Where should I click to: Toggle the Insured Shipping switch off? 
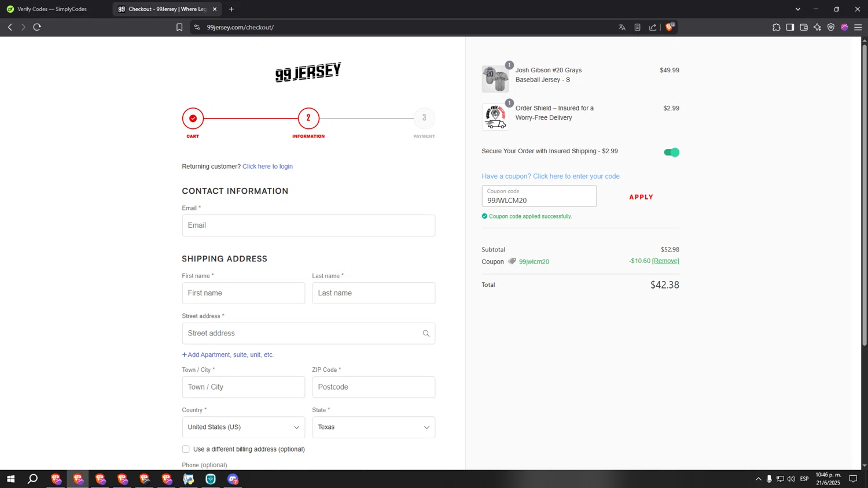(x=671, y=152)
